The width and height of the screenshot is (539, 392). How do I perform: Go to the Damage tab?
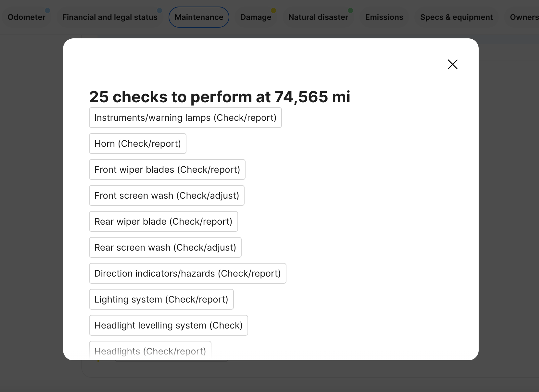click(x=256, y=17)
